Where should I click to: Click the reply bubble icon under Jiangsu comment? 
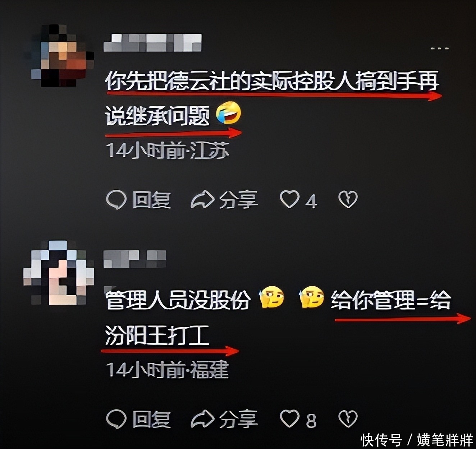[116, 199]
